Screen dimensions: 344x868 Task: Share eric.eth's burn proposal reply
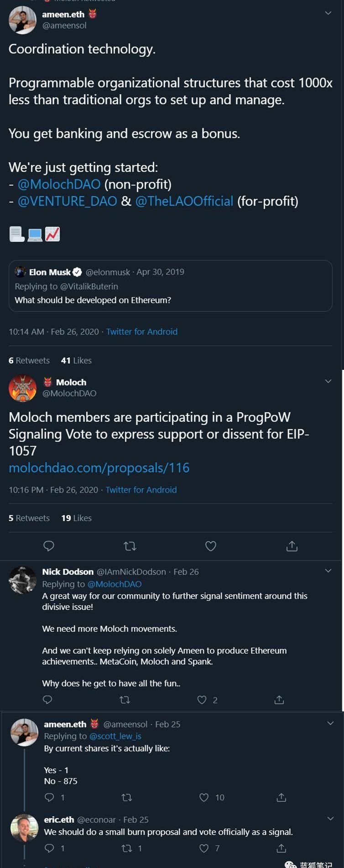point(281,848)
